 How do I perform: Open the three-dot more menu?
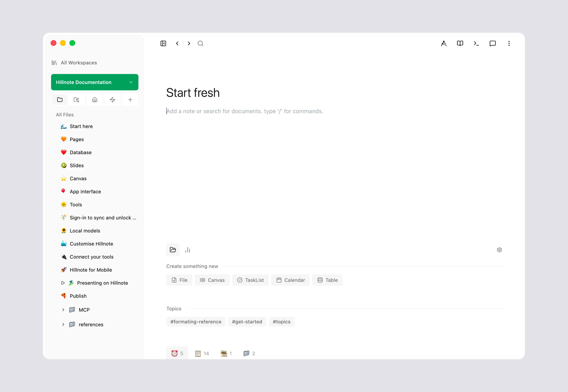click(509, 43)
